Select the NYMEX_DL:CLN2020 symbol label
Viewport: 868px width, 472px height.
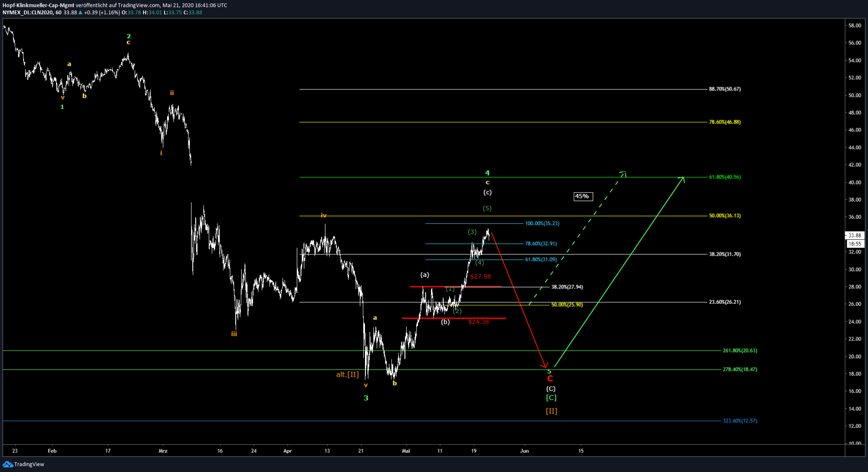tap(27, 13)
